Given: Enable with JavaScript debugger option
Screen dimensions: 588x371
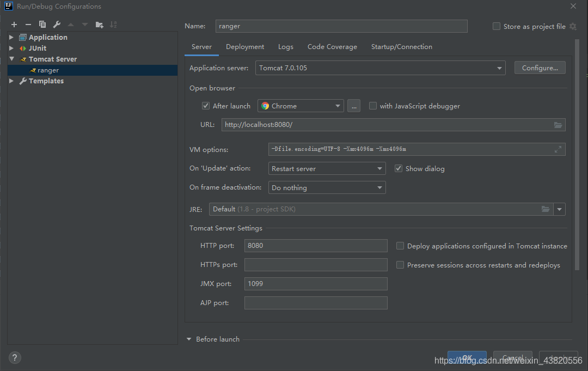Looking at the screenshot, I should 373,106.
